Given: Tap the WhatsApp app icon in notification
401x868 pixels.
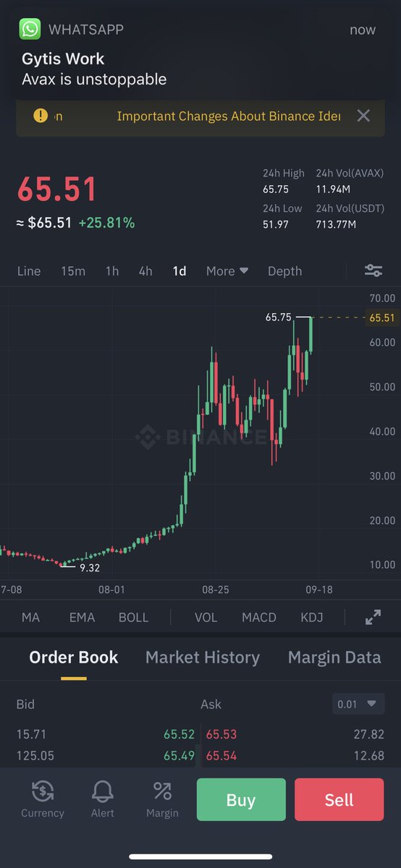Looking at the screenshot, I should tap(30, 29).
